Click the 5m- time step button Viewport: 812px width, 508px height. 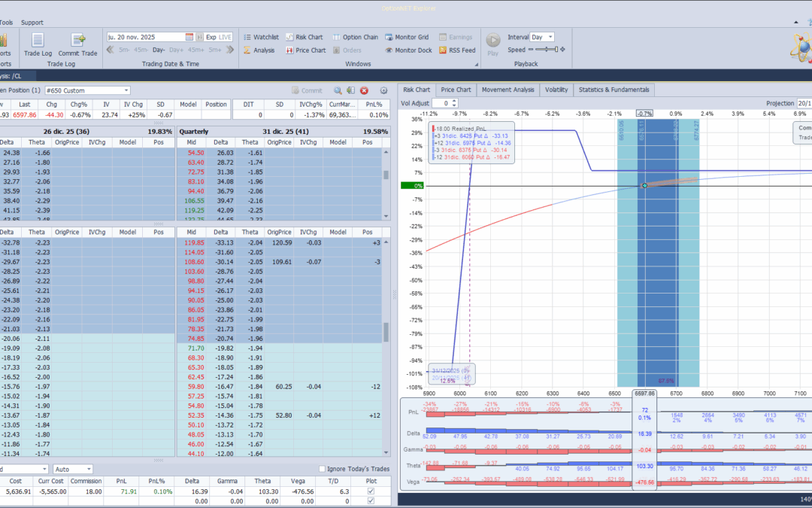(x=124, y=50)
